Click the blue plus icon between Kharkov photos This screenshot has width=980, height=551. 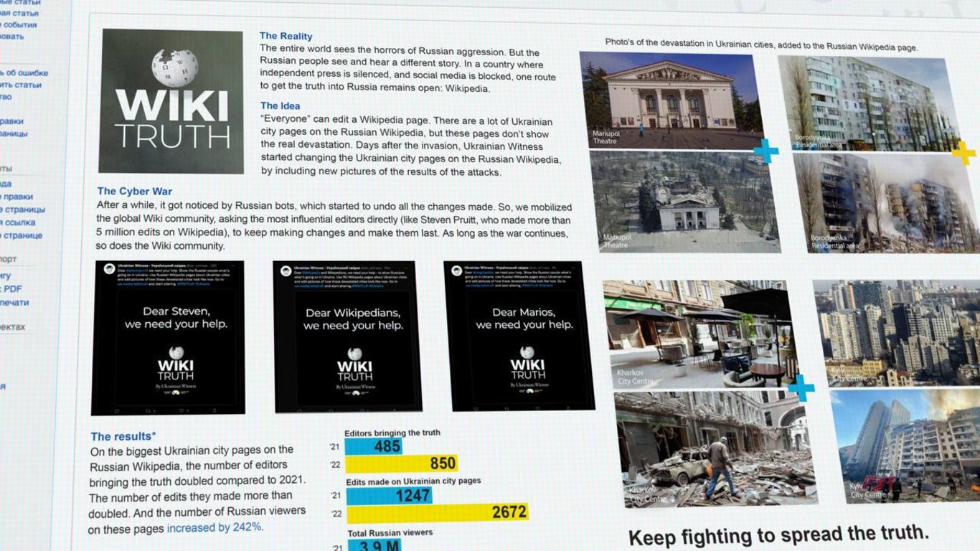pos(801,388)
